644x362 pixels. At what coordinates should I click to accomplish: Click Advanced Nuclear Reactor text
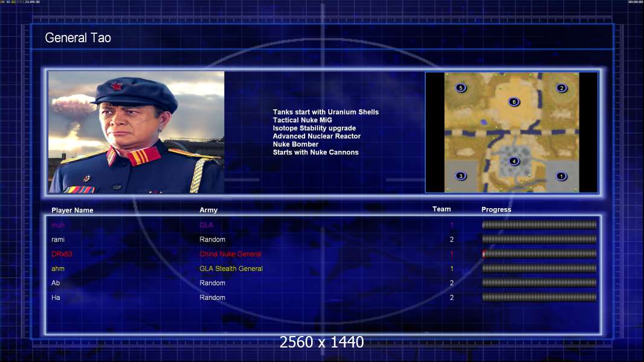[x=317, y=136]
